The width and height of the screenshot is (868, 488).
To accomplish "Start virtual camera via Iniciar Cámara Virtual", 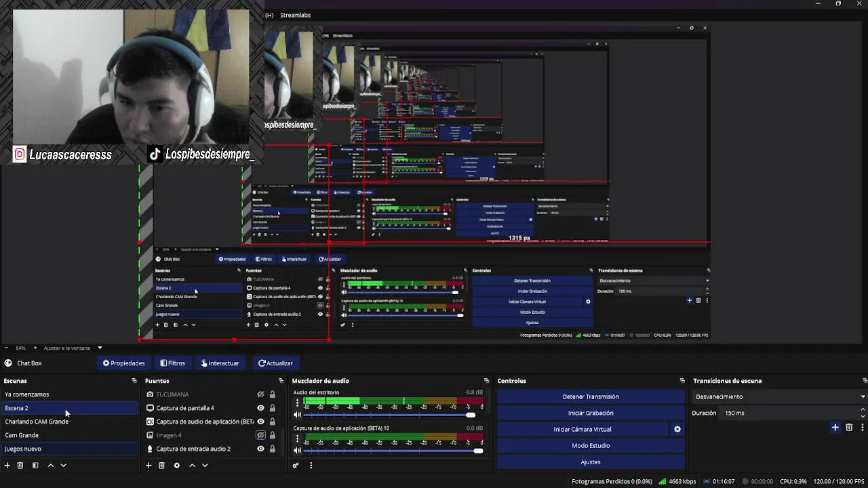I will [583, 429].
